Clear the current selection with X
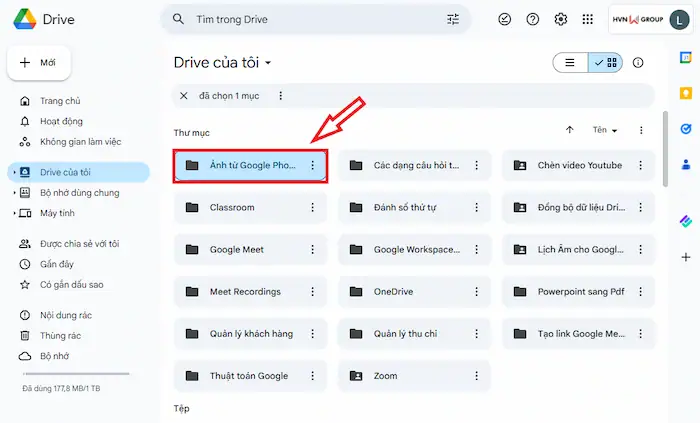Image resolution: width=700 pixels, height=423 pixels. (x=183, y=96)
